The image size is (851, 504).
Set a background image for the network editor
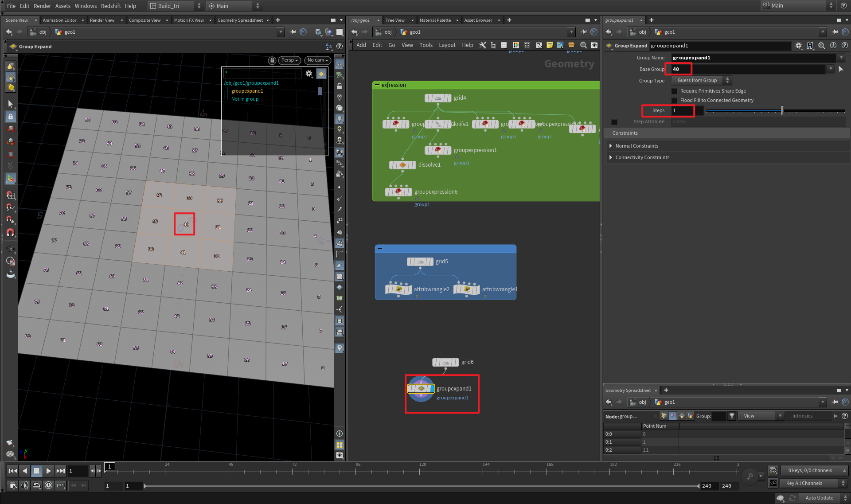point(560,45)
